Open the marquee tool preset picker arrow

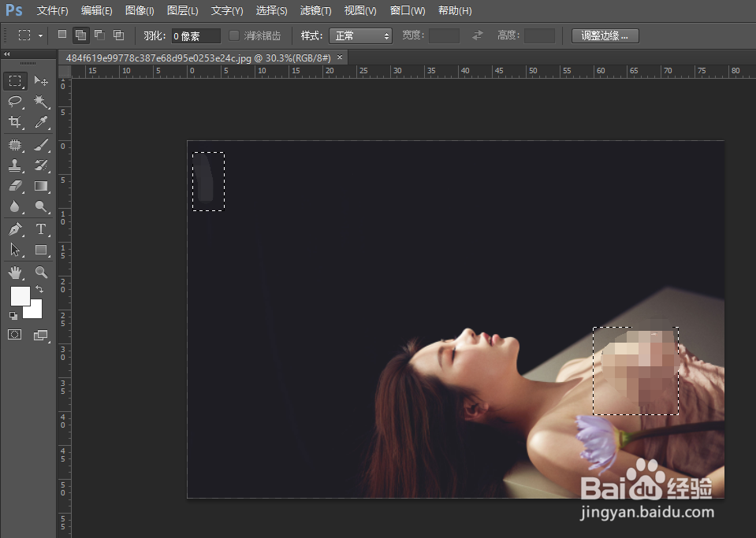(40, 35)
